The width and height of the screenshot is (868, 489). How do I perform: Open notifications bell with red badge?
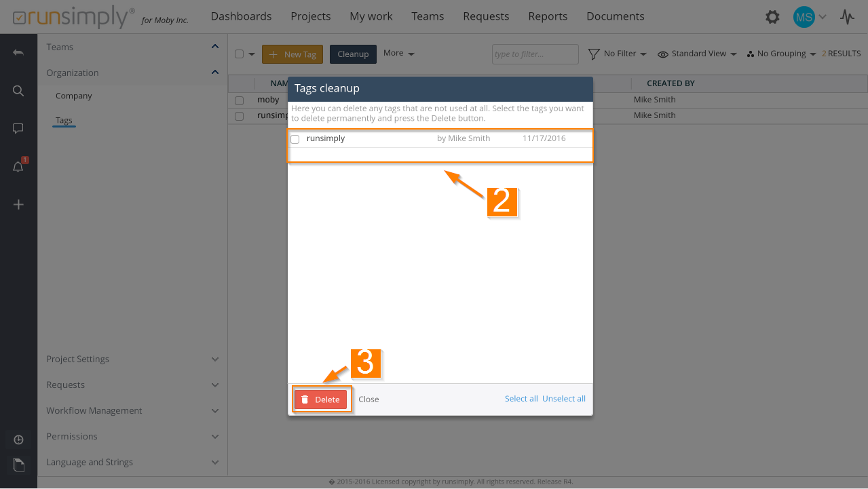tap(18, 167)
